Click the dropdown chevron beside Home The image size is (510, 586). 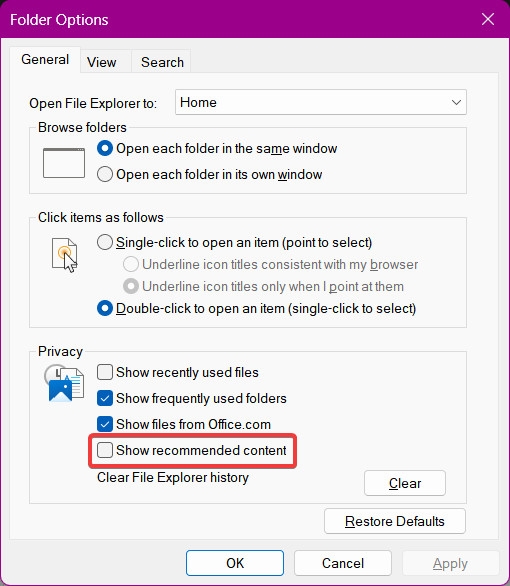[456, 102]
